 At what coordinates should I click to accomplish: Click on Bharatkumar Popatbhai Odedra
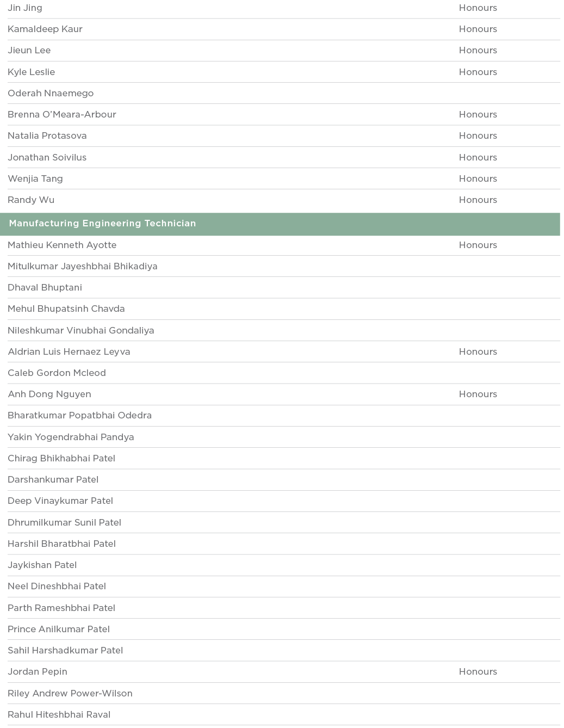tap(79, 416)
